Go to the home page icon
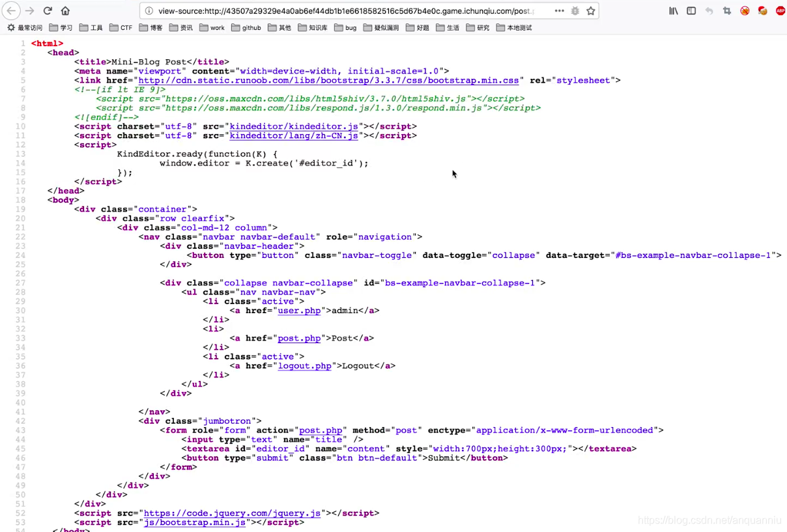Screen dimensions: 787x532 (x=65, y=10)
